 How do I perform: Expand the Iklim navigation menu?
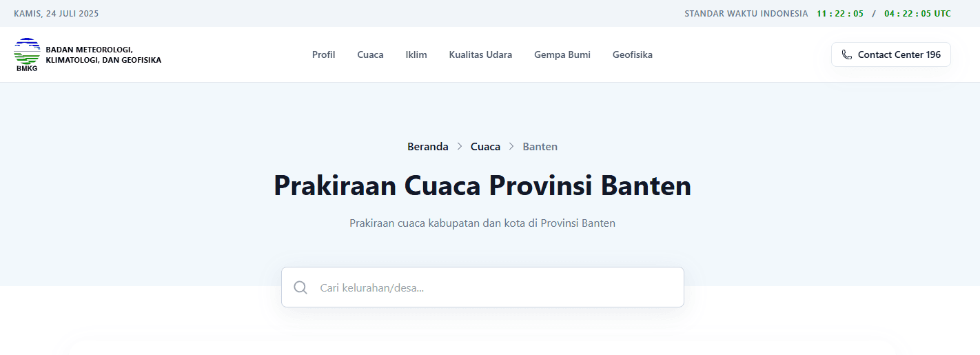pyautogui.click(x=416, y=54)
